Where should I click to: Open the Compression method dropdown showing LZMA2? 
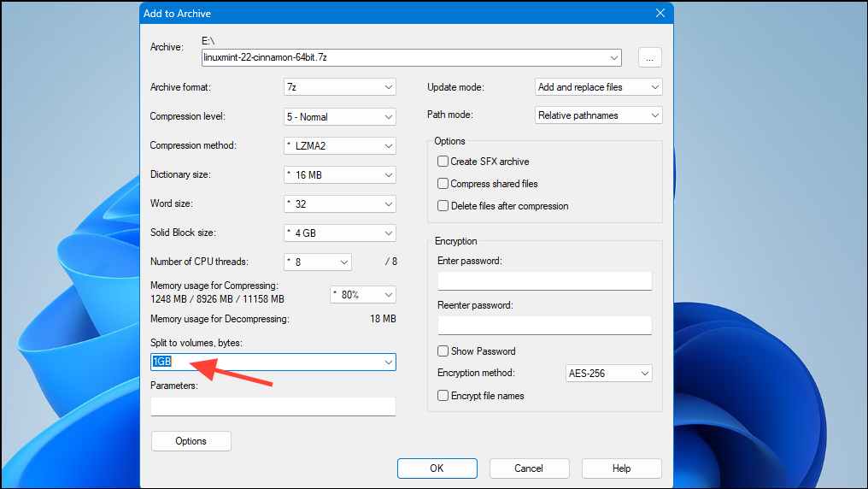[x=340, y=145]
